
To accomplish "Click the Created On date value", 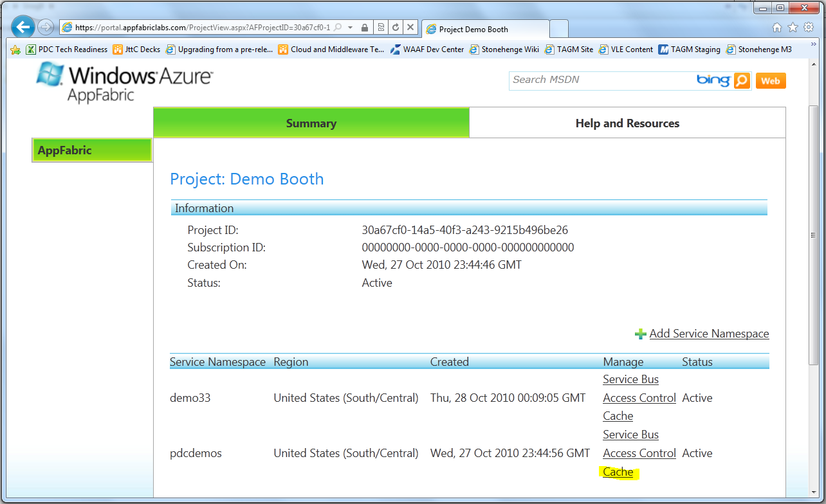I will pyautogui.click(x=442, y=265).
